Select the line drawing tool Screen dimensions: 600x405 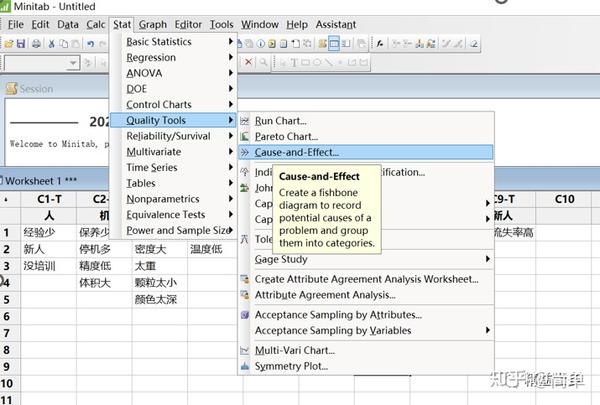pos(328,62)
